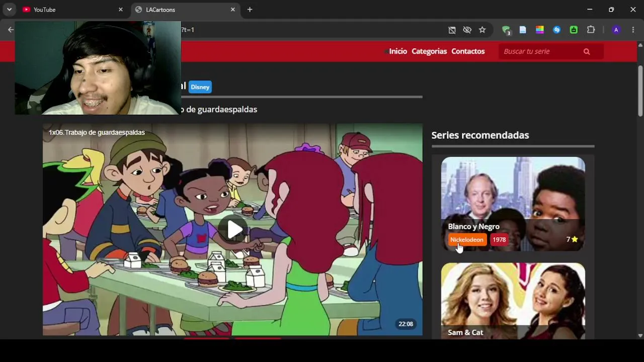Click the Series recomendadas heading

(x=480, y=135)
